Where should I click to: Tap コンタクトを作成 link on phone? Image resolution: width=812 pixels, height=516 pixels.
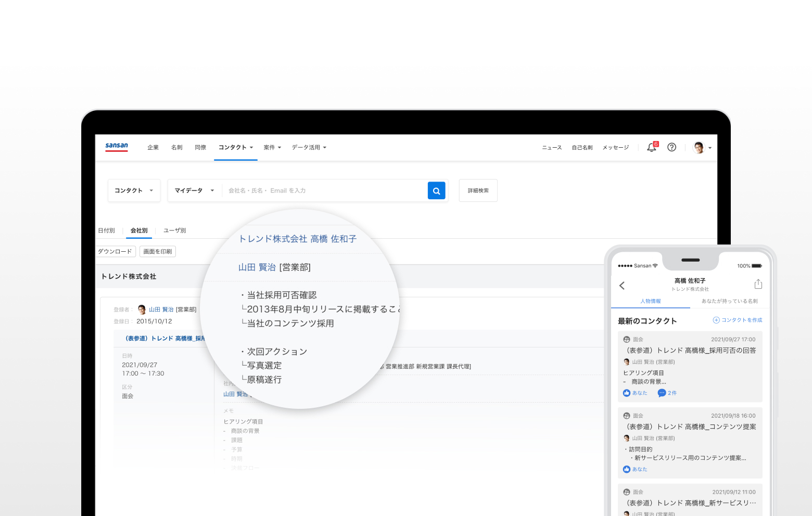[x=738, y=320]
